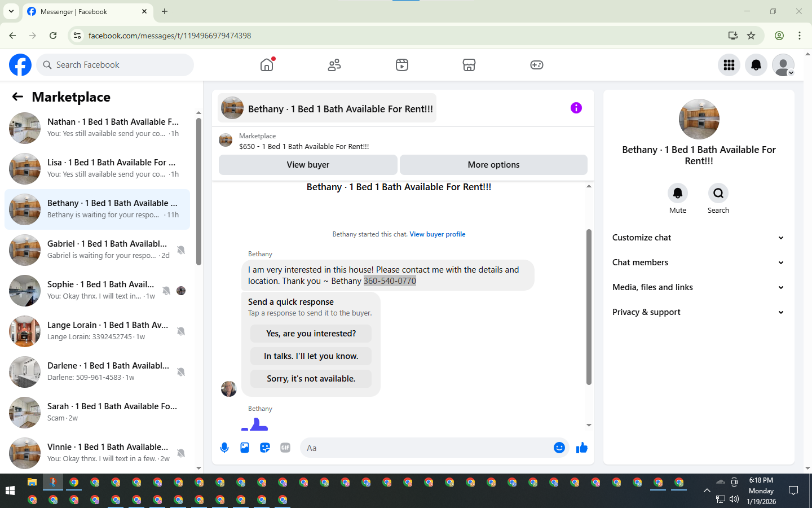
Task: Bookmark this page with star icon
Action: tap(751, 36)
